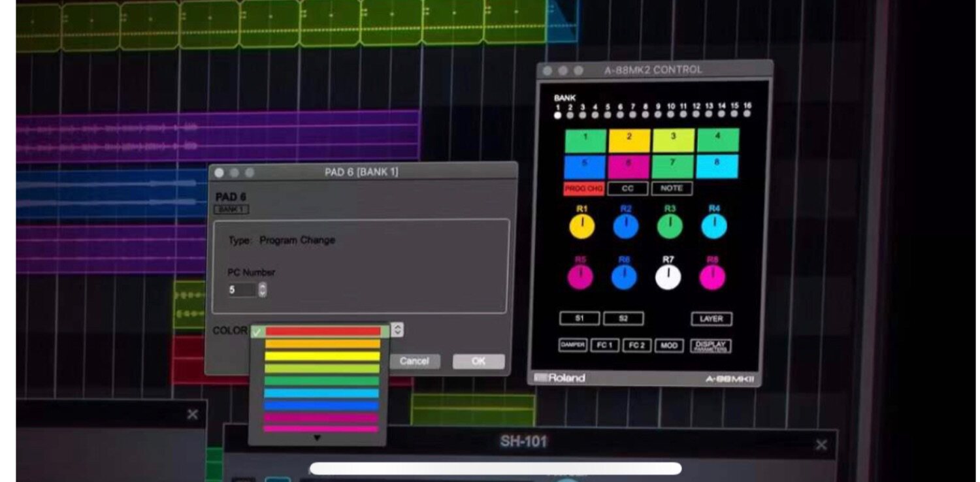Image resolution: width=980 pixels, height=482 pixels.
Task: Choose yellow in the COLOR list
Action: pyautogui.click(x=322, y=357)
